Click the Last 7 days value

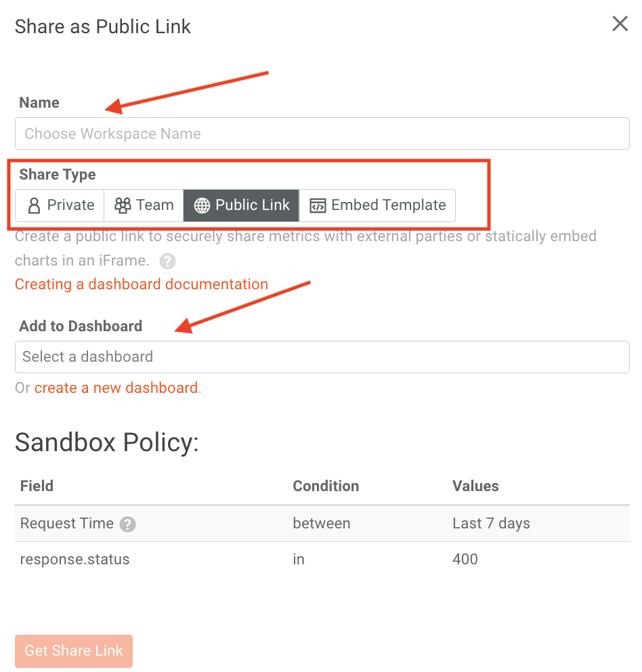click(x=491, y=524)
